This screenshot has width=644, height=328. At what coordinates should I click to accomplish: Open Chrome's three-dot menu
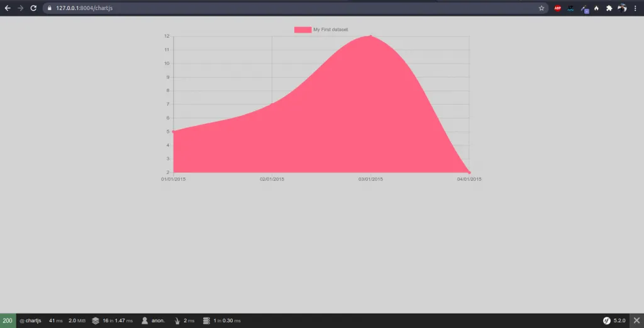(x=636, y=8)
